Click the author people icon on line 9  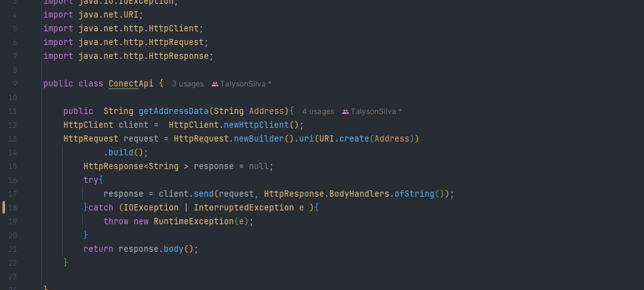tap(215, 84)
